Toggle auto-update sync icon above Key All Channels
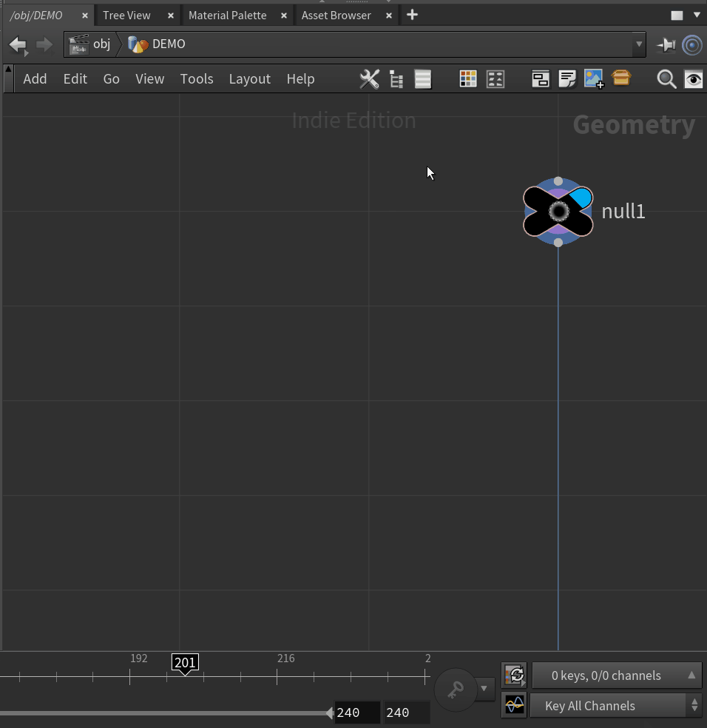The height and width of the screenshot is (728, 707). tap(514, 675)
